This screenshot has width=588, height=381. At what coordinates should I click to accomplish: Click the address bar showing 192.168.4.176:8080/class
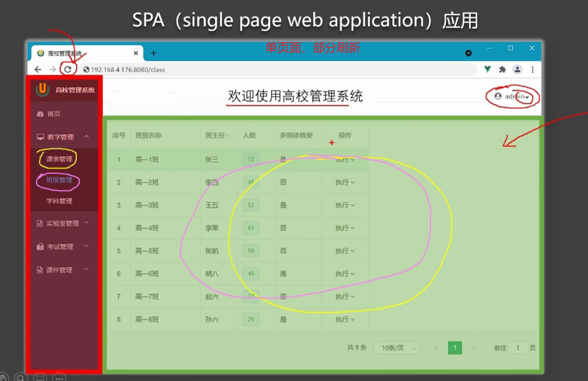pyautogui.click(x=278, y=70)
